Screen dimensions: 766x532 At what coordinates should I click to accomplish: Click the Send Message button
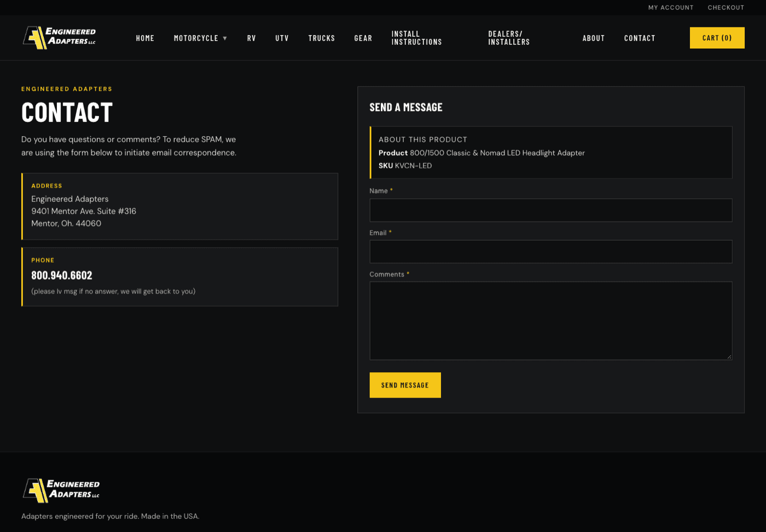(x=405, y=385)
